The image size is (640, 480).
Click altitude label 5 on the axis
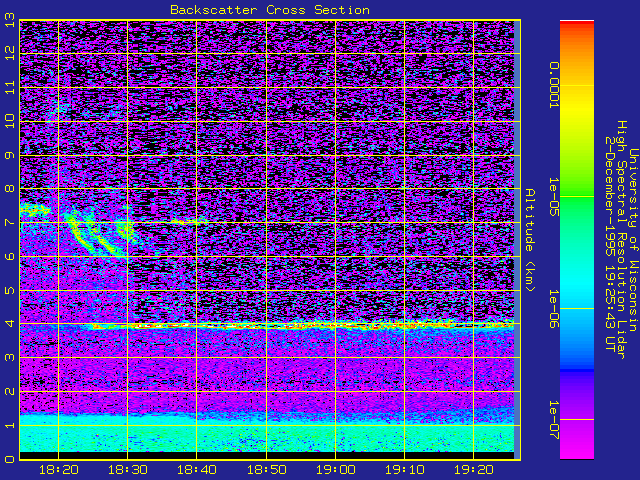pos(10,290)
